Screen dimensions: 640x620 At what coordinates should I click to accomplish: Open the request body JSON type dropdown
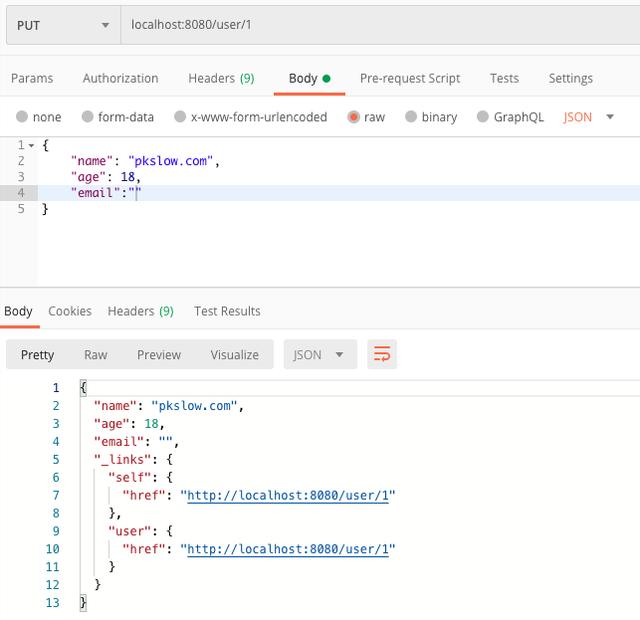[x=588, y=117]
